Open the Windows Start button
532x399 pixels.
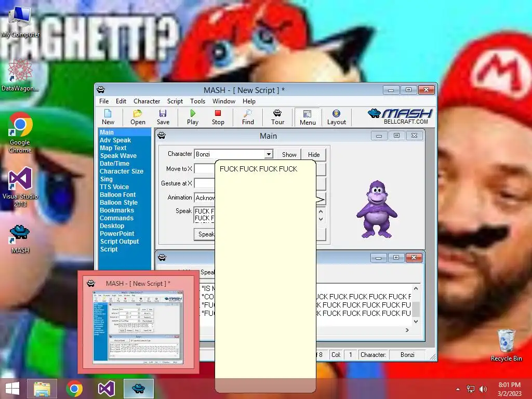pos(12,389)
